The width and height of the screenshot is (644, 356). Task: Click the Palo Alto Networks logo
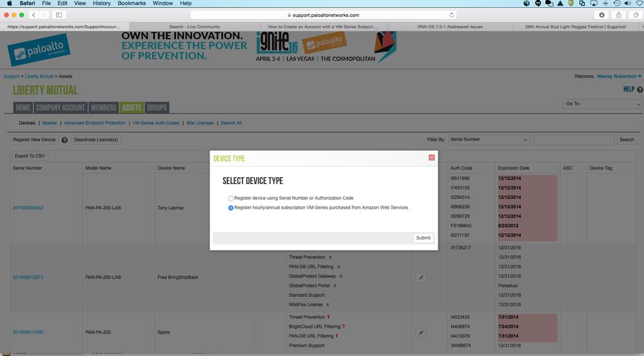coord(39,50)
